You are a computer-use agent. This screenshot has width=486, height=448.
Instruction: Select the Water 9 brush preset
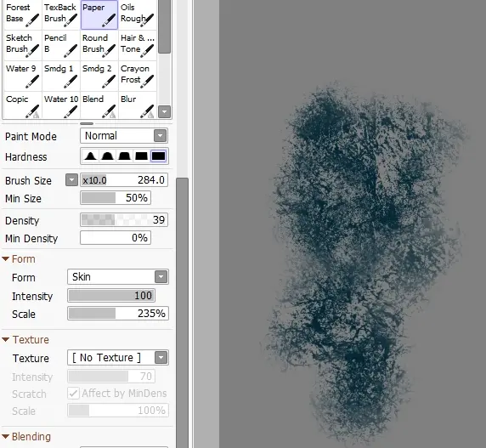point(22,76)
